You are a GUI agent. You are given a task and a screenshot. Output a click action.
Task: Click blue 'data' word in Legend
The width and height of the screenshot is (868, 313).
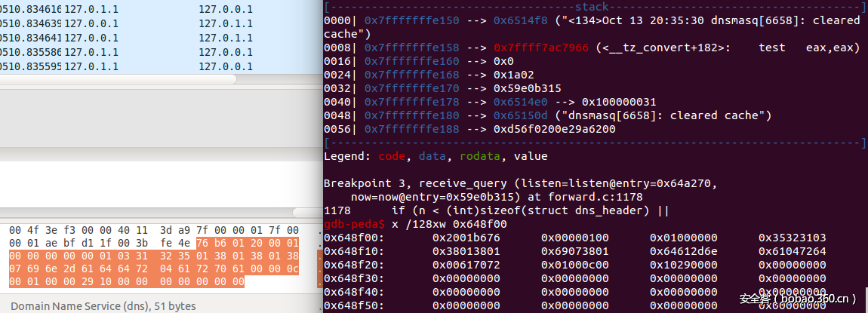tap(433, 157)
